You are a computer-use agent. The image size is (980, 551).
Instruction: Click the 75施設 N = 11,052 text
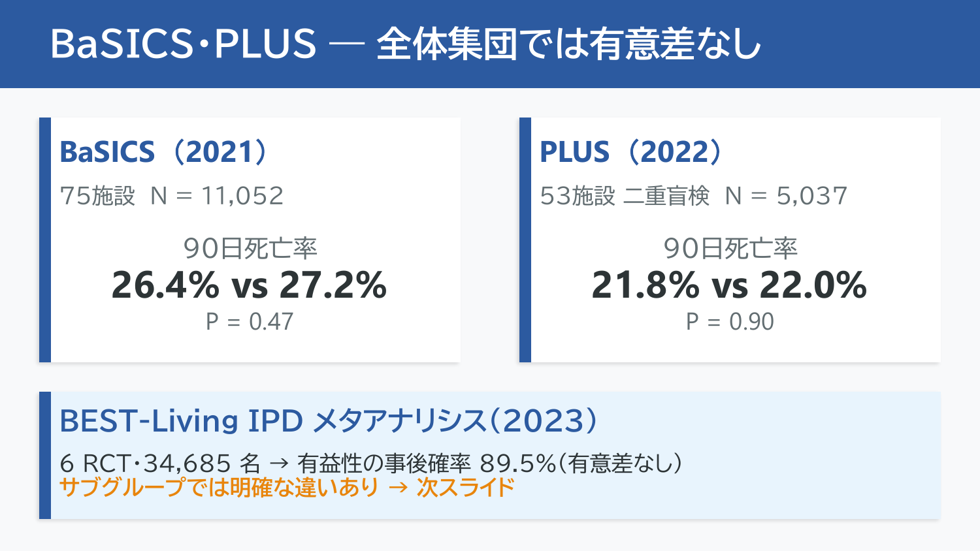pos(172,195)
